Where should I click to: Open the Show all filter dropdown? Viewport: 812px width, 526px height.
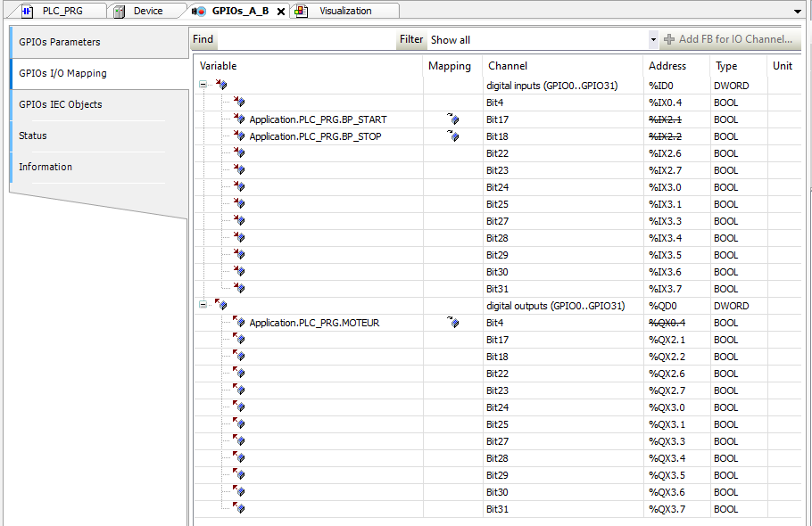654,39
